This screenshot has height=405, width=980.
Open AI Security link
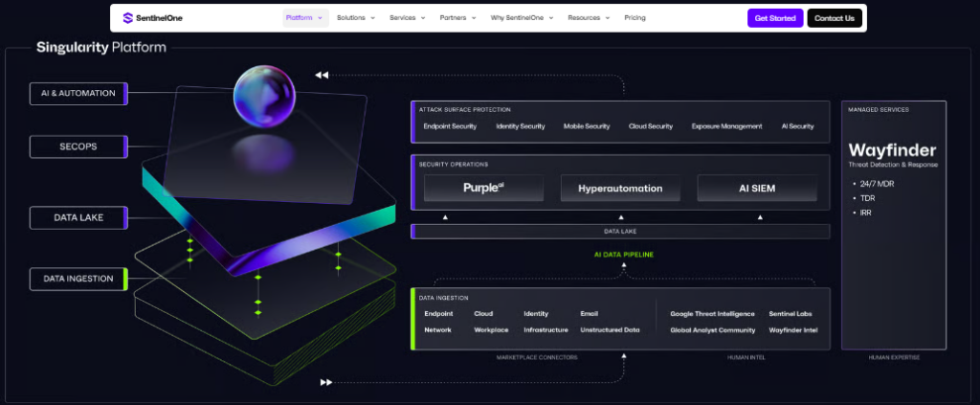(x=797, y=126)
